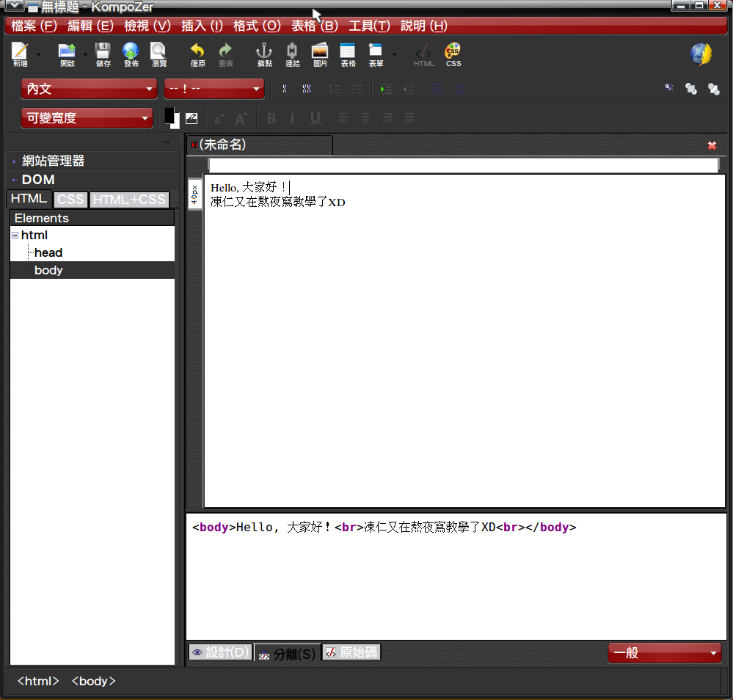
Task: Undo last edit with 復原 arrow
Action: (x=198, y=55)
